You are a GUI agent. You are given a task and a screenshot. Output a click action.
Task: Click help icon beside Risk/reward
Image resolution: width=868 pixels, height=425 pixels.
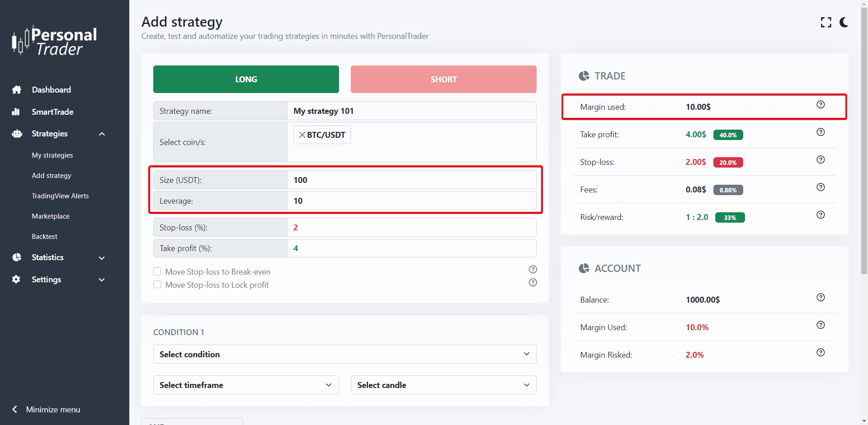[x=821, y=215]
